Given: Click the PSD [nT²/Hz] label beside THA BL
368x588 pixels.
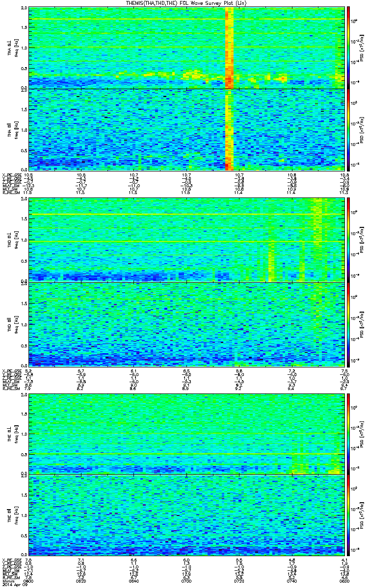Looking at the screenshot, I should coord(362,48).
